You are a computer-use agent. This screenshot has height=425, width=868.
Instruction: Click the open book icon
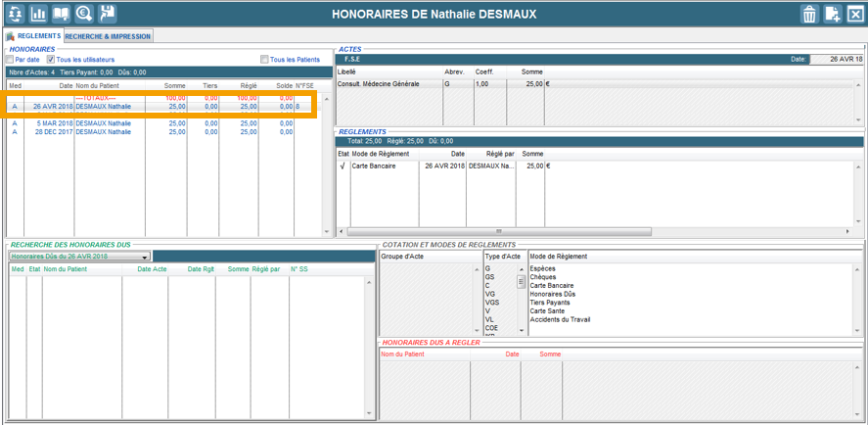pyautogui.click(x=61, y=14)
